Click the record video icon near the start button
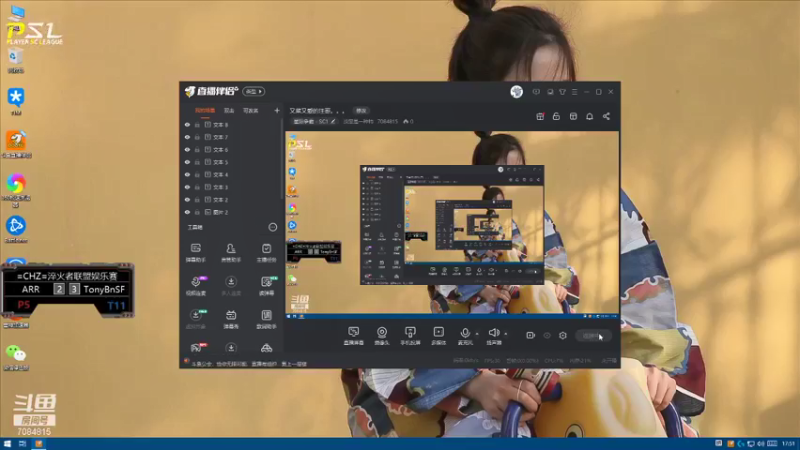 coord(531,335)
